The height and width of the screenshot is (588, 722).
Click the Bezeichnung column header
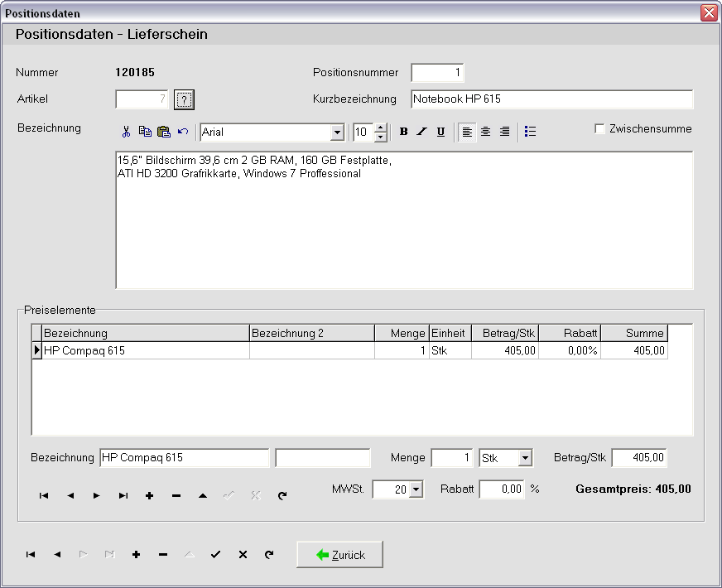click(x=146, y=334)
